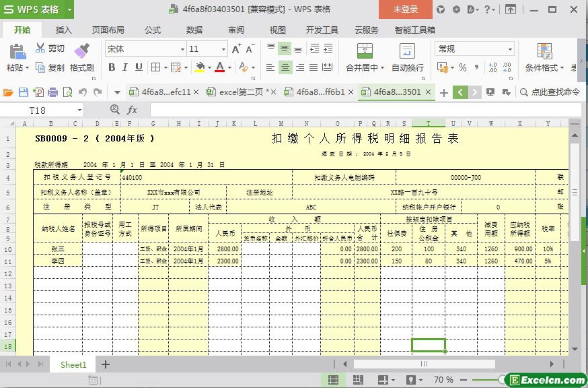Click the Format Painter (格式刷) icon
Image resolution: width=588 pixels, height=388 pixels.
[x=81, y=51]
